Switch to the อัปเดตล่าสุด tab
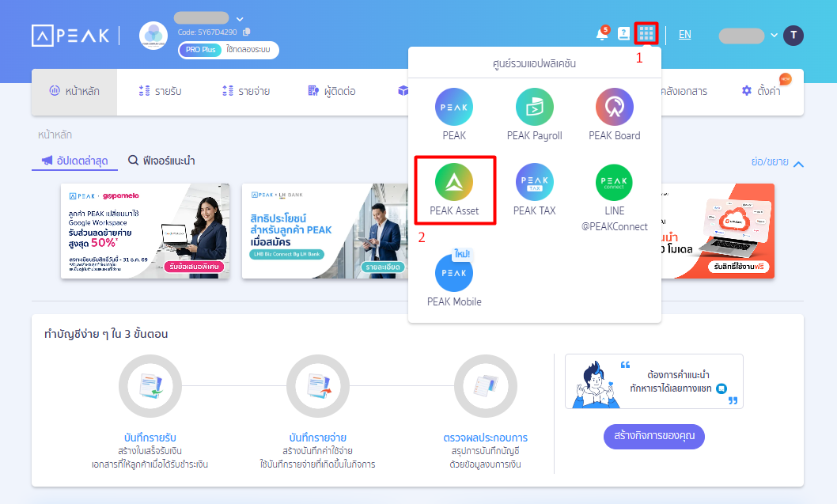The width and height of the screenshot is (837, 504). [74, 161]
